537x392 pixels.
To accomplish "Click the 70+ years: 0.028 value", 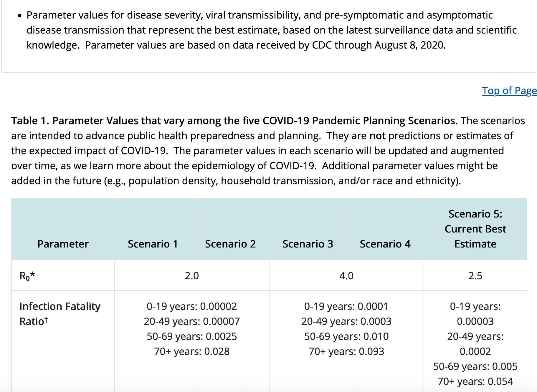I will pyautogui.click(x=192, y=351).
